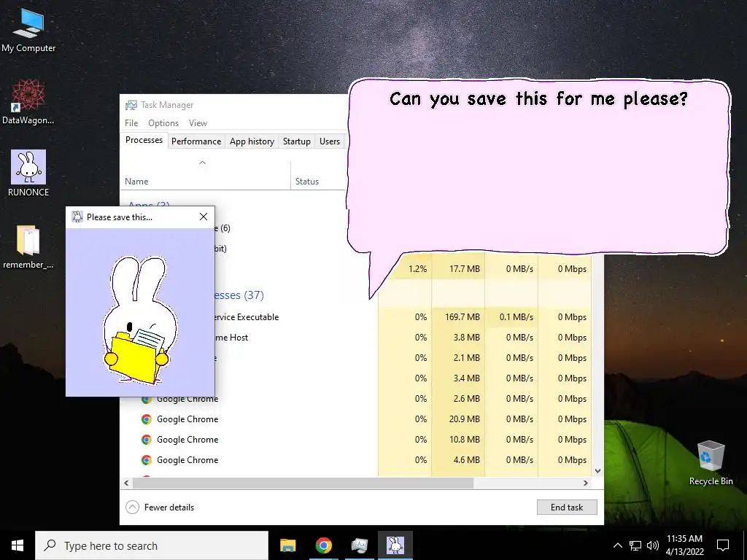Select the Chrome process using 4.6 MB
This screenshot has width=747, height=560.
(x=355, y=460)
